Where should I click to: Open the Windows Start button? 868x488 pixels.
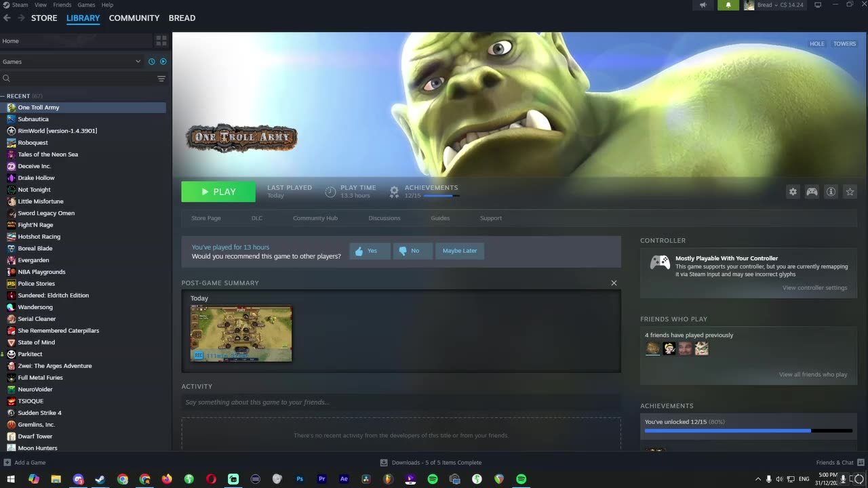[11, 479]
